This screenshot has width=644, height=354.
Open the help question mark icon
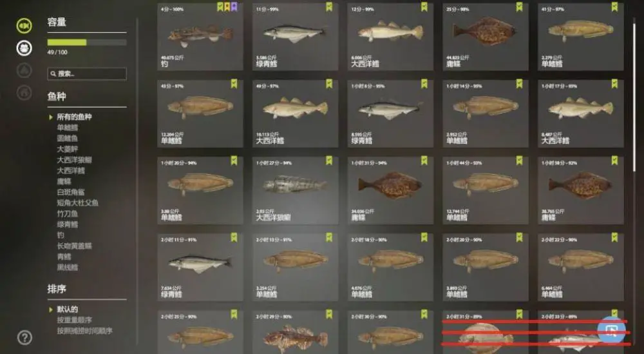[x=24, y=337]
